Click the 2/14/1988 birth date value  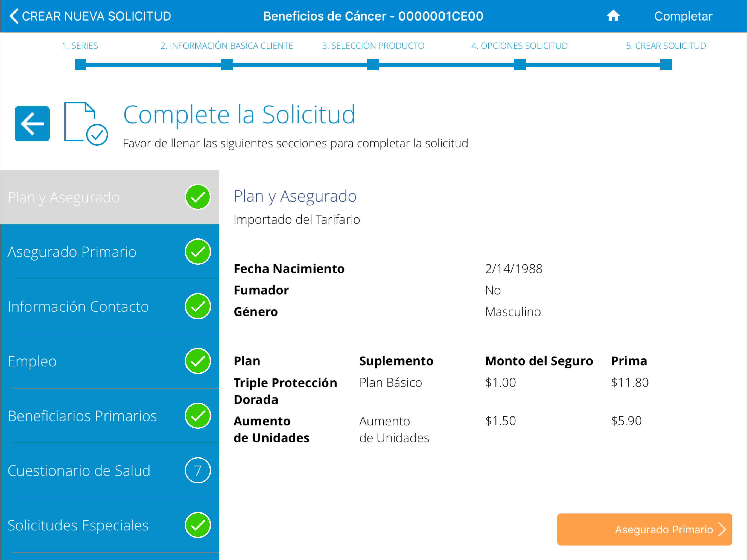(514, 269)
